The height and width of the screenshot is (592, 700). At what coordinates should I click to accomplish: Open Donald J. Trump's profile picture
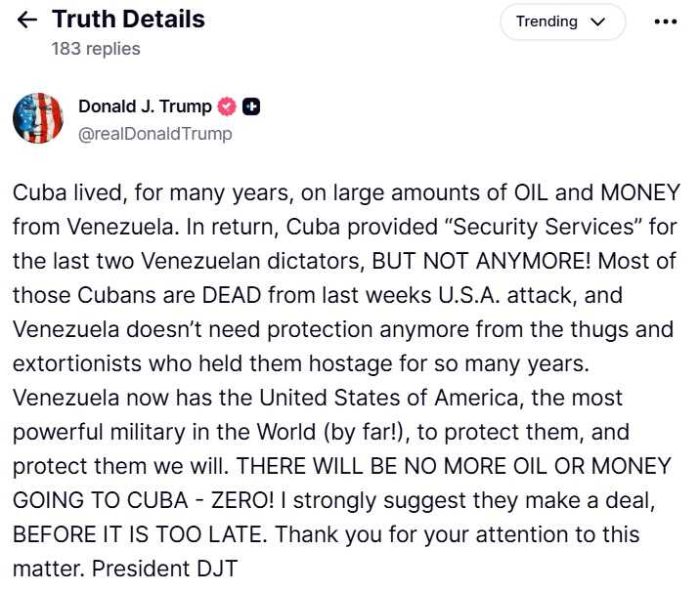(x=37, y=119)
